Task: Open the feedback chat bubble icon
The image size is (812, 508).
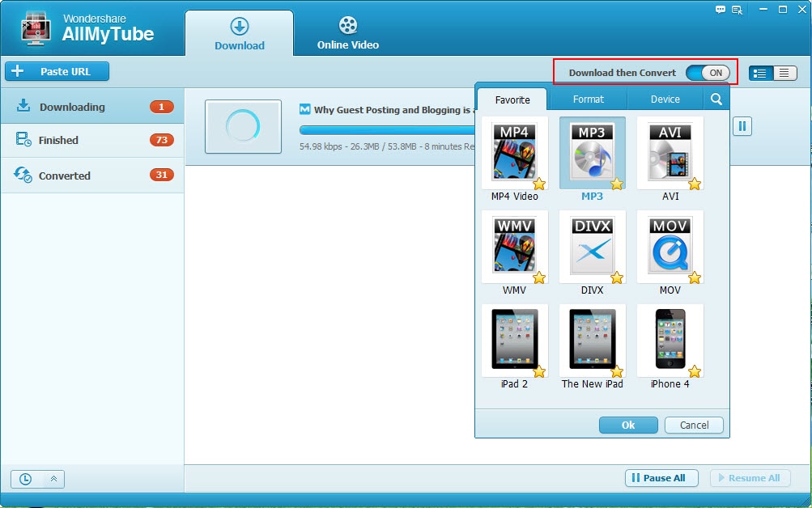Action: tap(721, 10)
